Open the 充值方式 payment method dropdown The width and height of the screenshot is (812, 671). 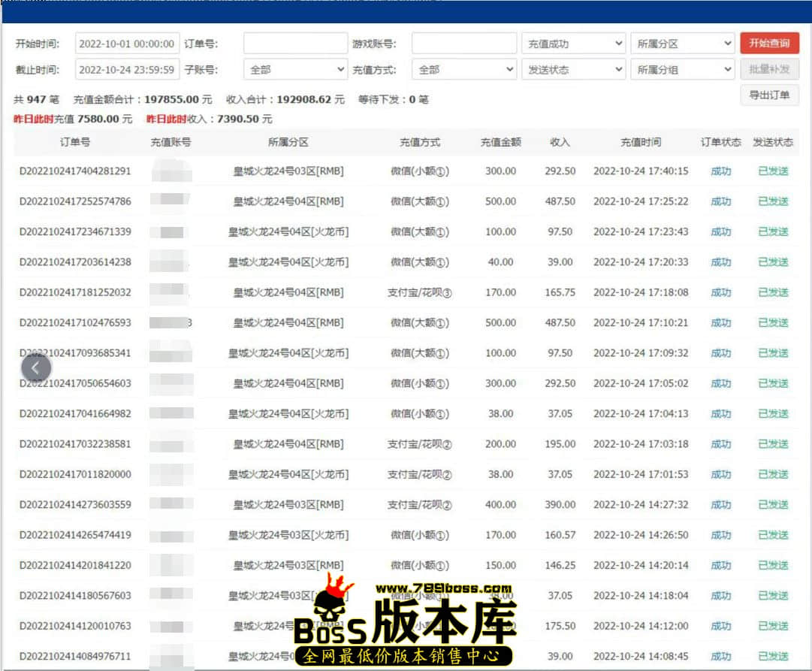[463, 68]
